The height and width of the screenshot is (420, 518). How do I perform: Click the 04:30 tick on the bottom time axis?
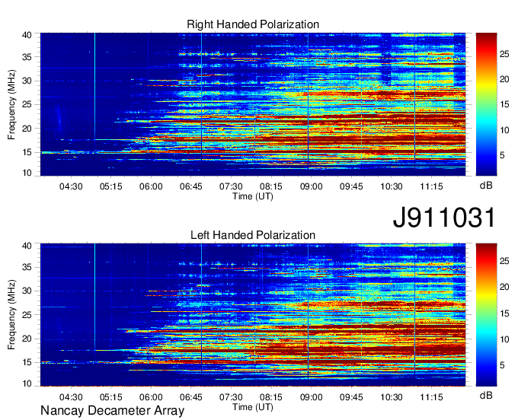tap(71, 397)
